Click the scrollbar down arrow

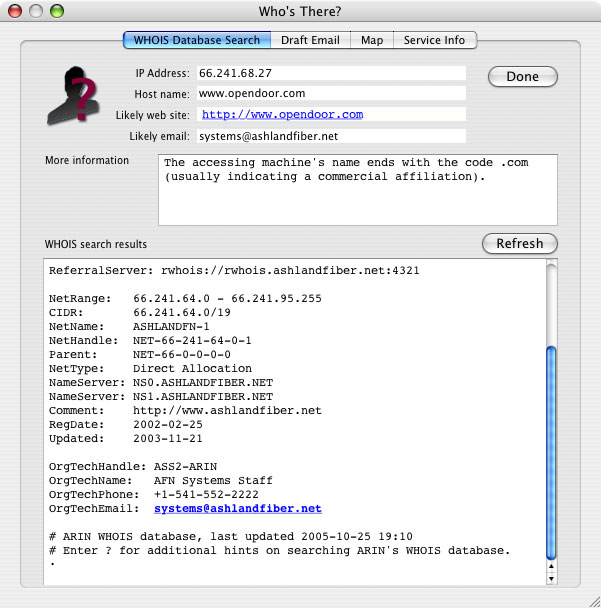[x=551, y=579]
